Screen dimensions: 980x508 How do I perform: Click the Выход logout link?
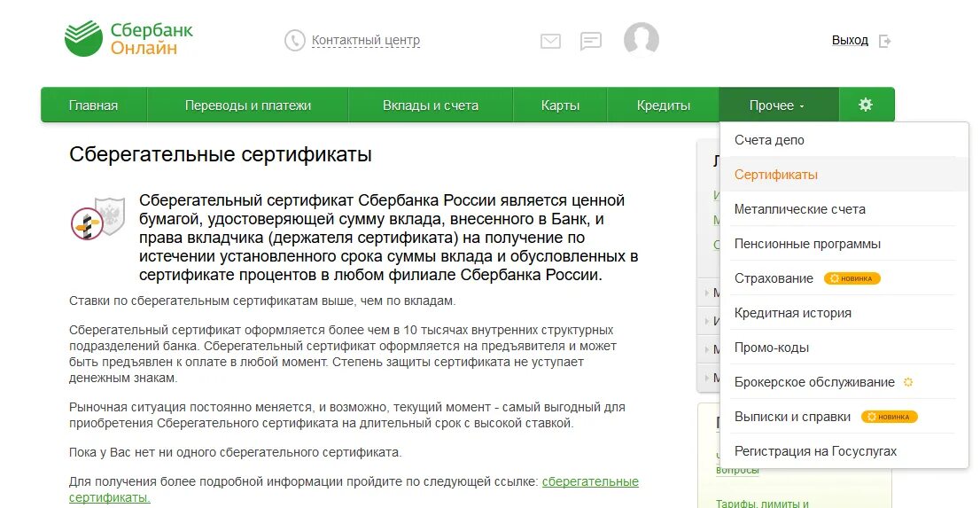click(850, 40)
